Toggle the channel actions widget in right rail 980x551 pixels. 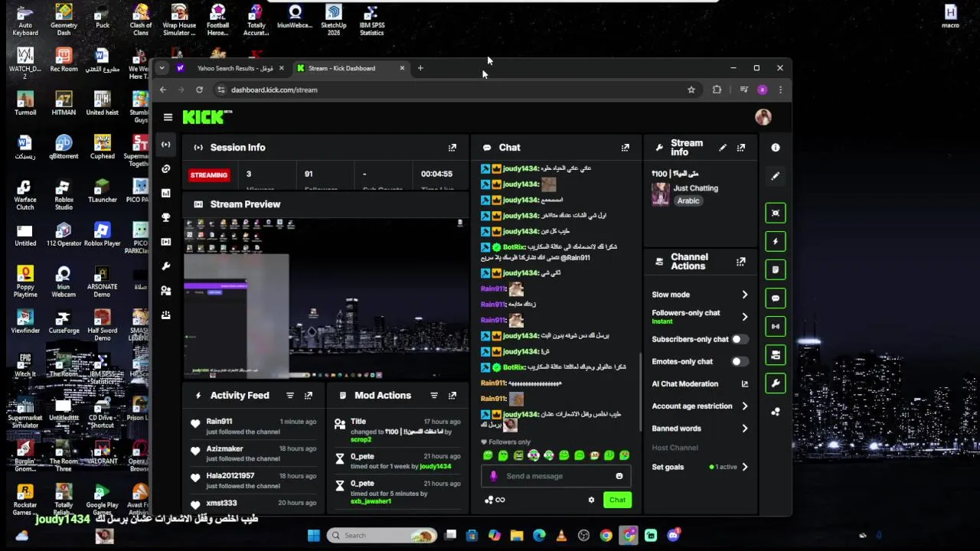pyautogui.click(x=776, y=355)
